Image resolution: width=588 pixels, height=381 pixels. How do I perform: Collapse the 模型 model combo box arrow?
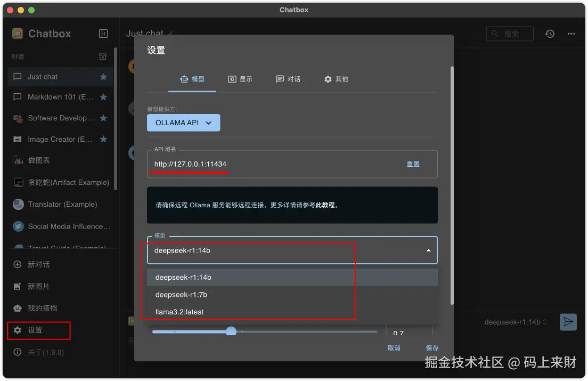[x=428, y=250]
